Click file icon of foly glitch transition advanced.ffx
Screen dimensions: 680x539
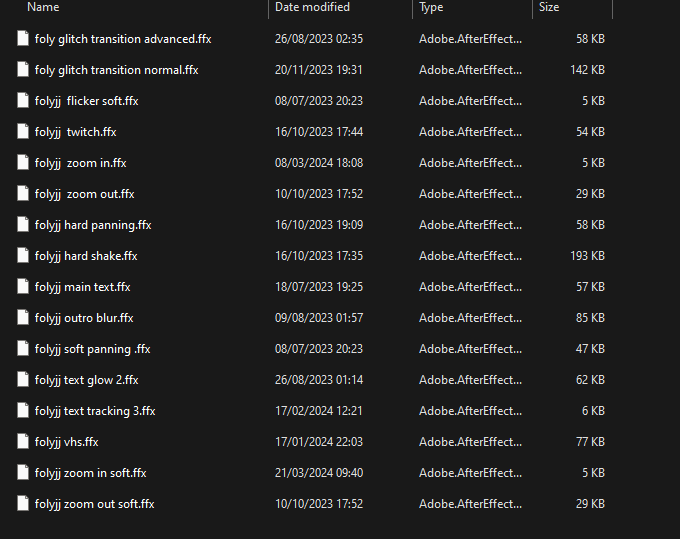pos(23,38)
